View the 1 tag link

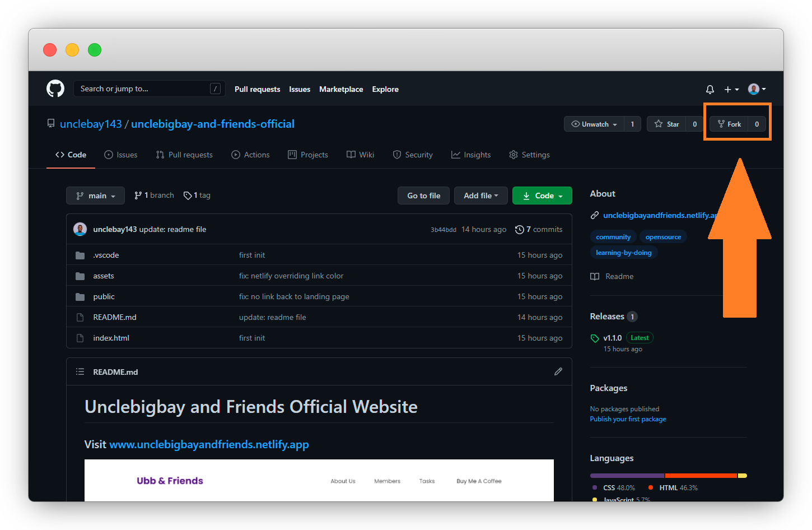[197, 195]
